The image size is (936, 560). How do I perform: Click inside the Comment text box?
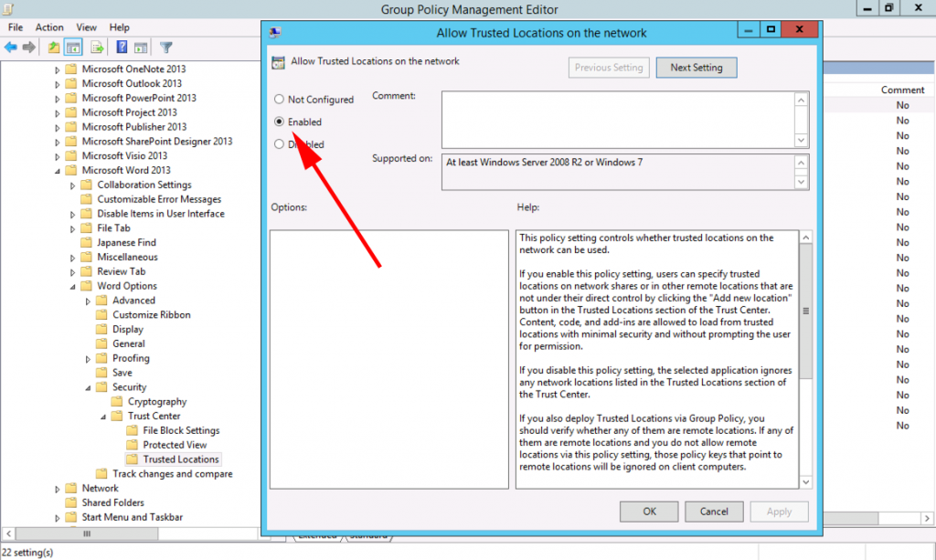(617, 119)
